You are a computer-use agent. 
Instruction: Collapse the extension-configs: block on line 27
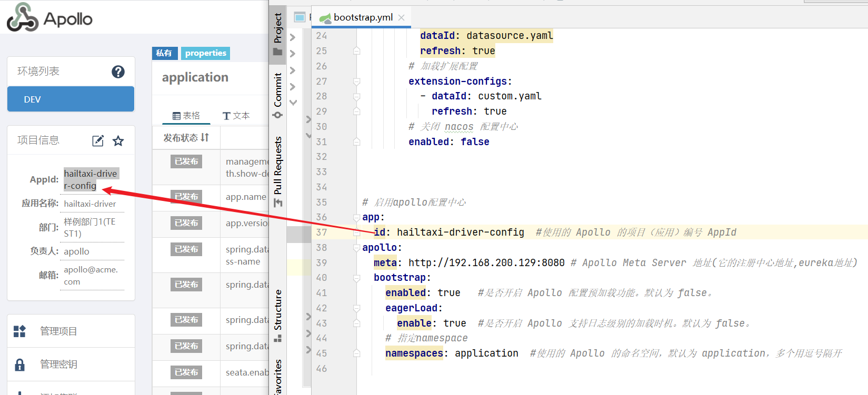(357, 82)
